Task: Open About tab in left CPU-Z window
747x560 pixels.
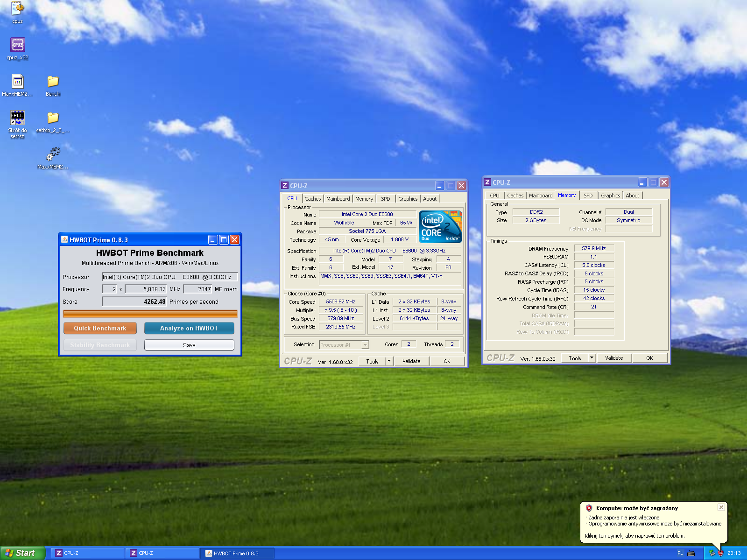Action: click(x=430, y=199)
